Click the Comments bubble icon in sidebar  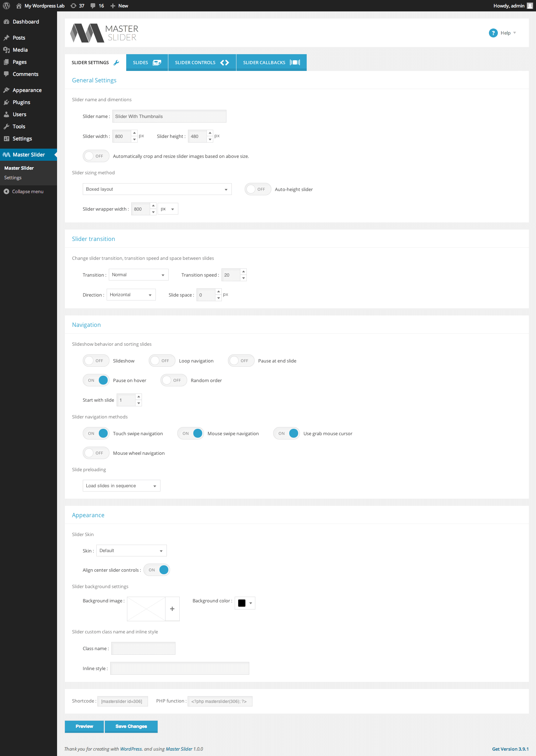tap(6, 74)
